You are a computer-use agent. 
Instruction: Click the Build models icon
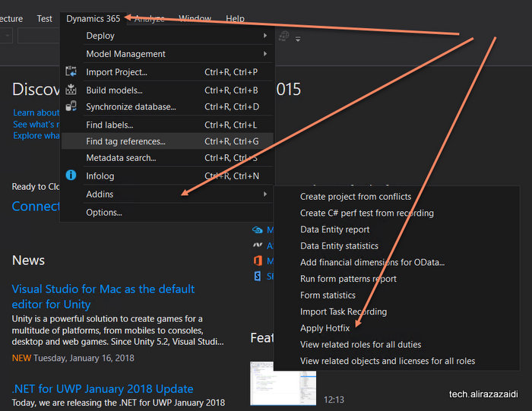71,89
